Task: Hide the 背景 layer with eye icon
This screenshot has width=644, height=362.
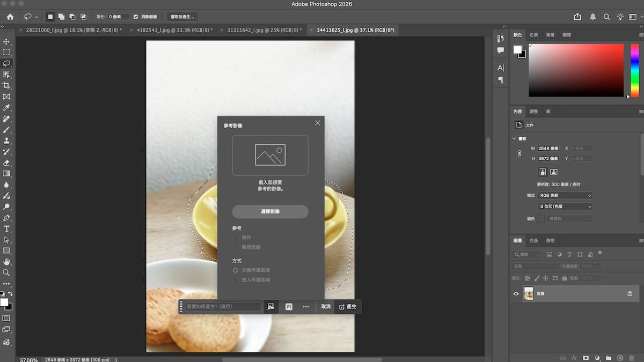Action: click(x=516, y=294)
